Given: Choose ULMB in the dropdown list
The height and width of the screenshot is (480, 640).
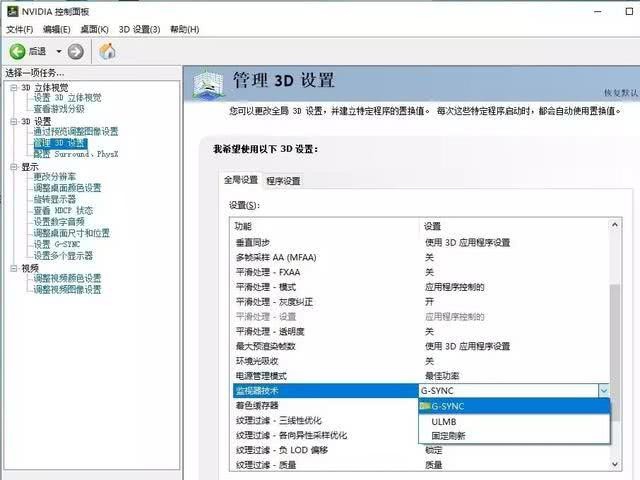Looking at the screenshot, I should 514,422.
